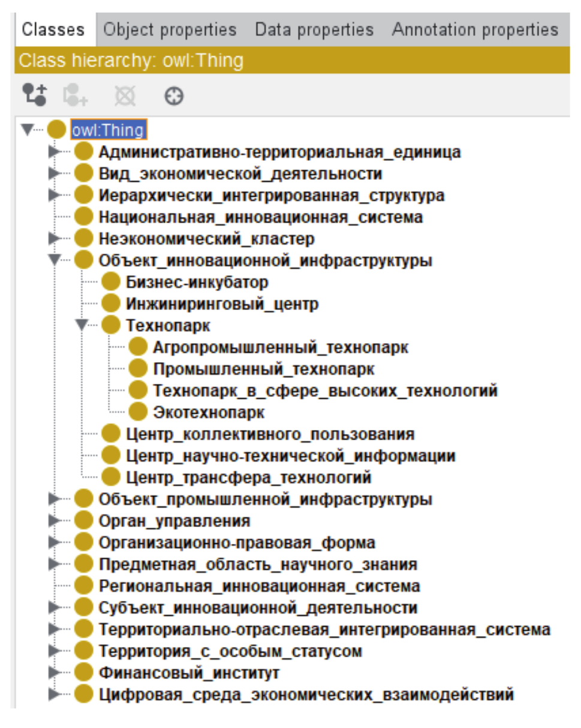This screenshot has height=728, width=581.
Task: Click the Add subclass icon
Action: coord(34,94)
